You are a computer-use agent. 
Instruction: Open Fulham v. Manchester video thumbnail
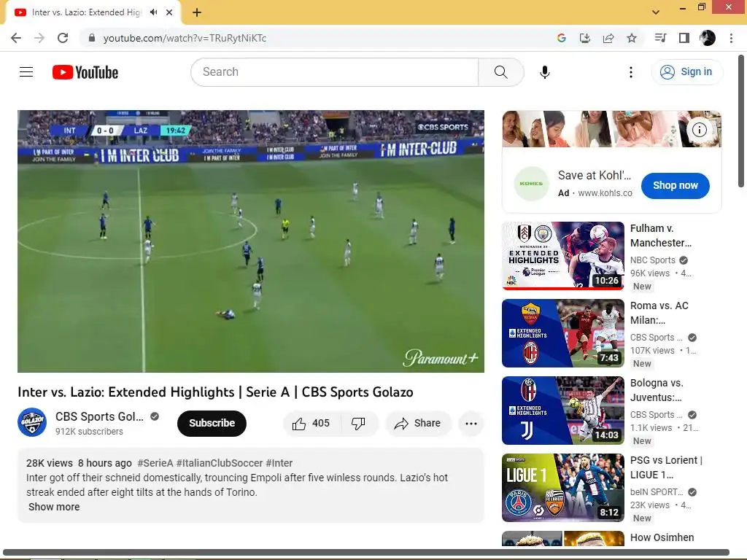click(563, 256)
